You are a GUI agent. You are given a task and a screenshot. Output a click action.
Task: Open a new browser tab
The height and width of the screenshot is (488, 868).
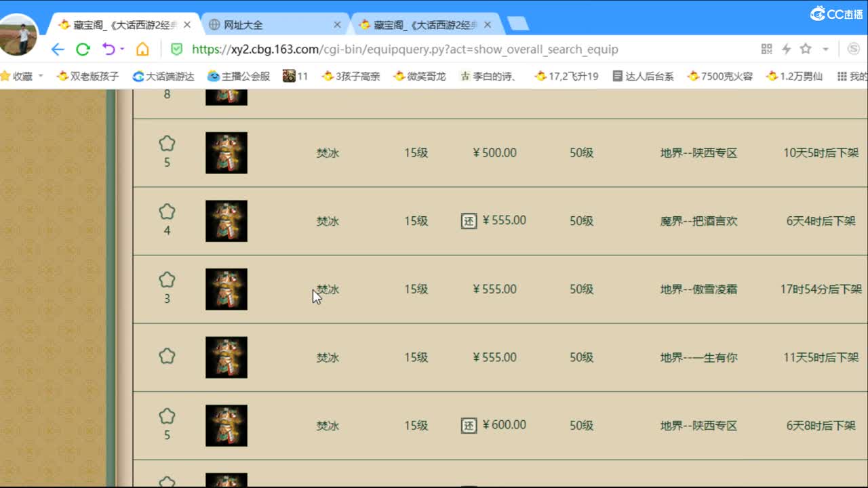pyautogui.click(x=518, y=24)
